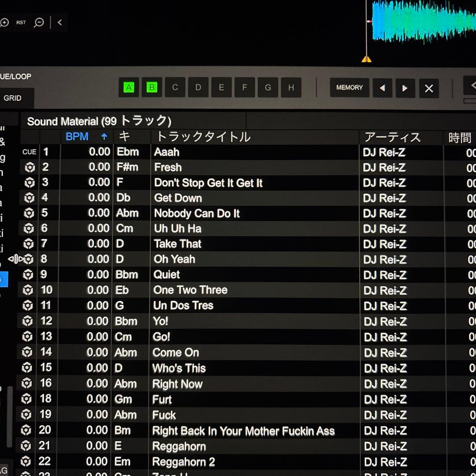
Task: Click the waveform zoom-out magnifier icon
Action: click(x=39, y=22)
